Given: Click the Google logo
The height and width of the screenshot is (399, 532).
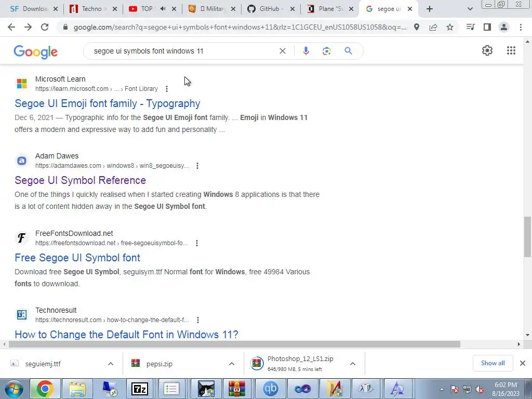Looking at the screenshot, I should 36,51.
